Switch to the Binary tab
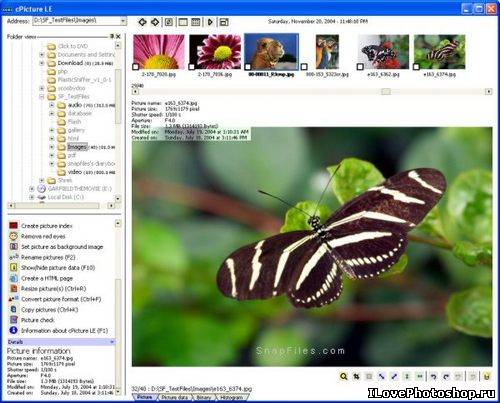500x403 pixels. pyautogui.click(x=204, y=397)
